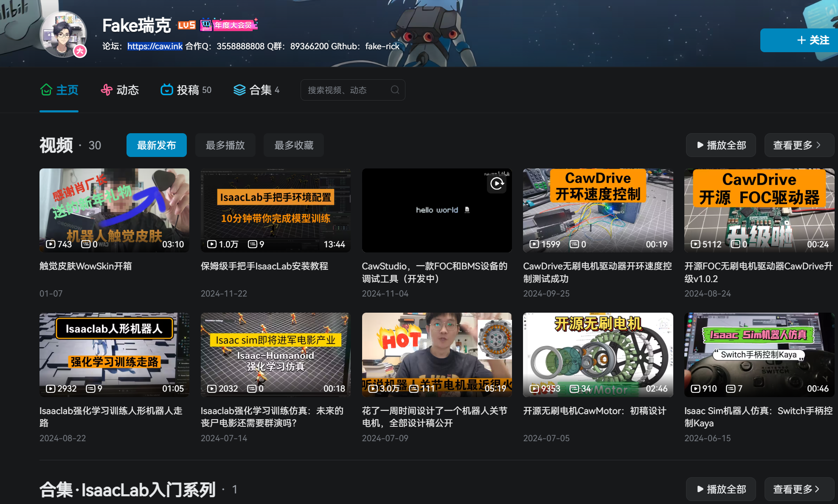Click title 未来的丧尸电影还需要群演吗
This screenshot has width=838, height=504.
pyautogui.click(x=272, y=417)
